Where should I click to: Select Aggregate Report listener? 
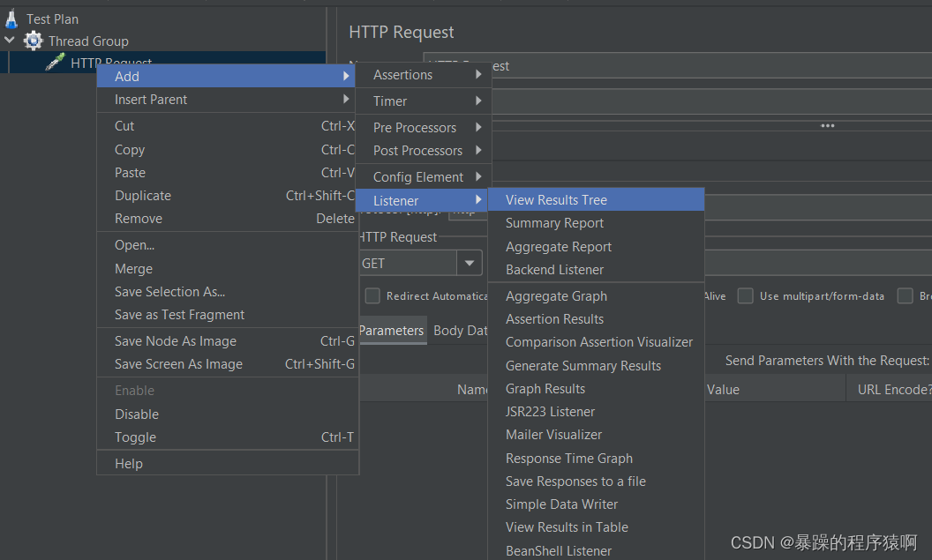pos(596,246)
